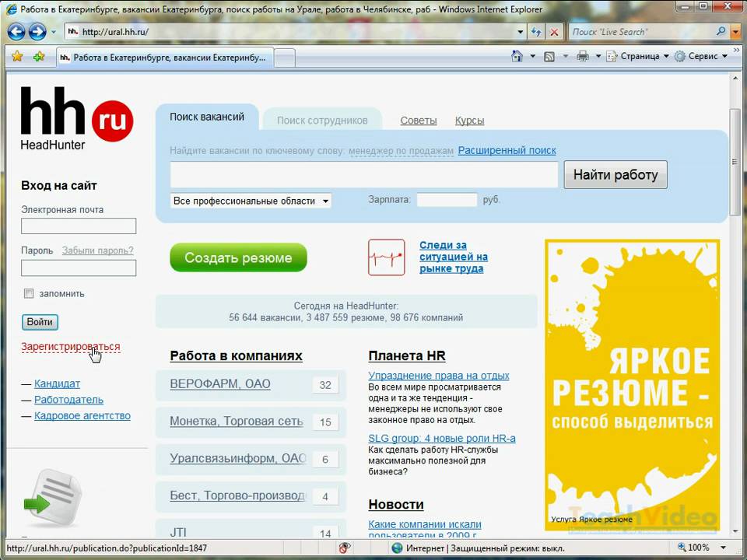Open the Кандидат link

point(57,383)
